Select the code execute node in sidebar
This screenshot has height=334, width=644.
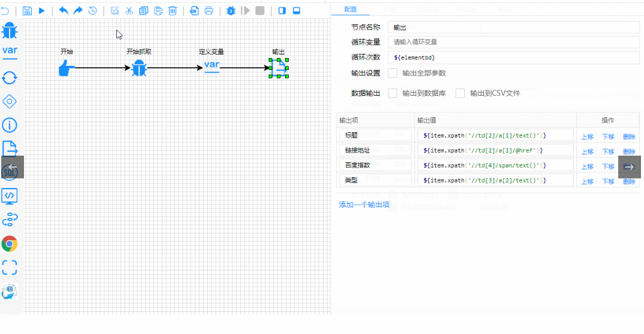[x=10, y=196]
